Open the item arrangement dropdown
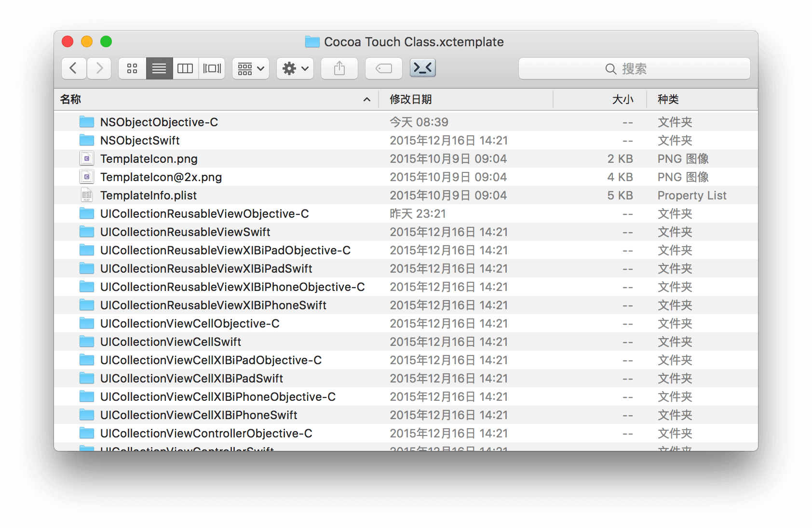The height and width of the screenshot is (528, 812). (x=251, y=68)
